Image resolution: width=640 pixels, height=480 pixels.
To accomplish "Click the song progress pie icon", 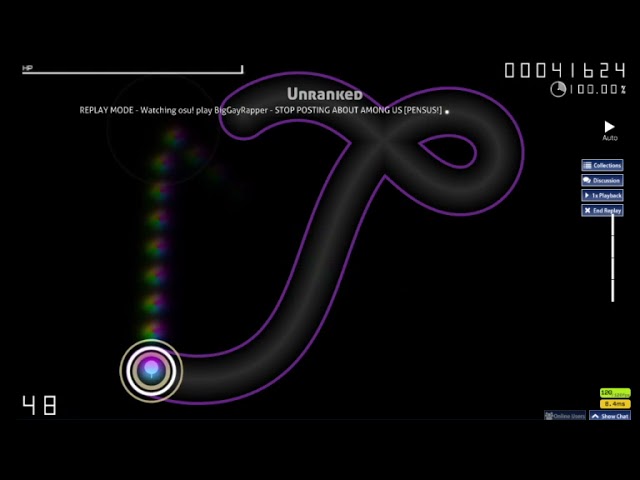I will click(x=558, y=89).
